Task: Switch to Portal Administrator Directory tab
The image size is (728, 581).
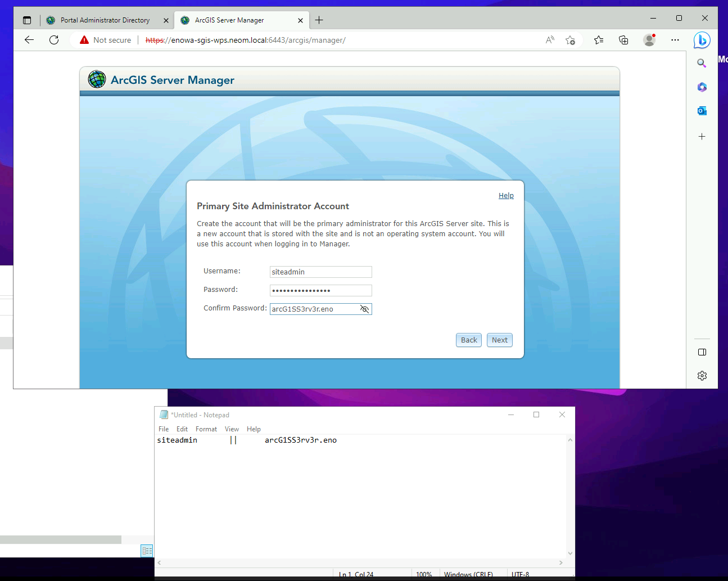Action: click(x=105, y=20)
